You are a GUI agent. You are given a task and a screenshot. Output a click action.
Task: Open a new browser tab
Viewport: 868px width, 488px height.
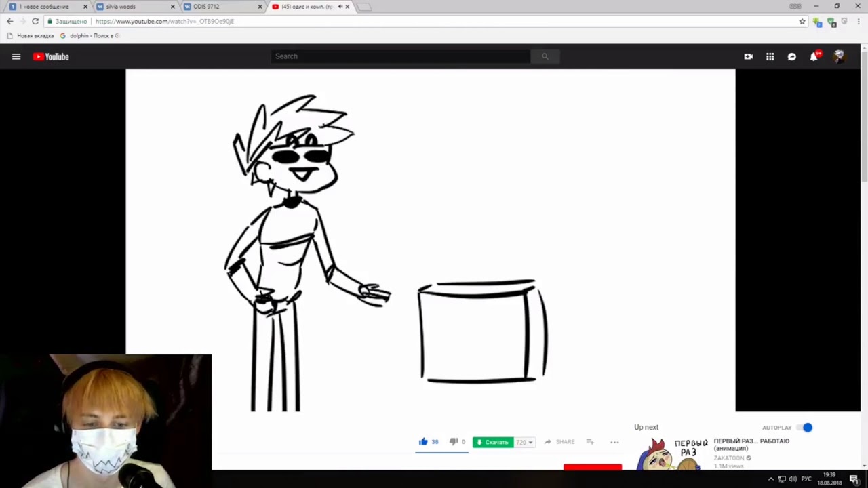coord(364,7)
